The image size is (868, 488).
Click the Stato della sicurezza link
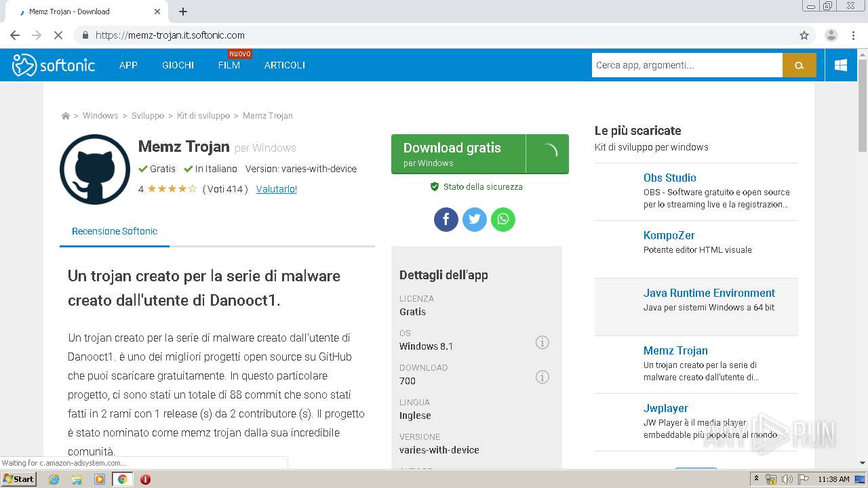click(x=483, y=186)
